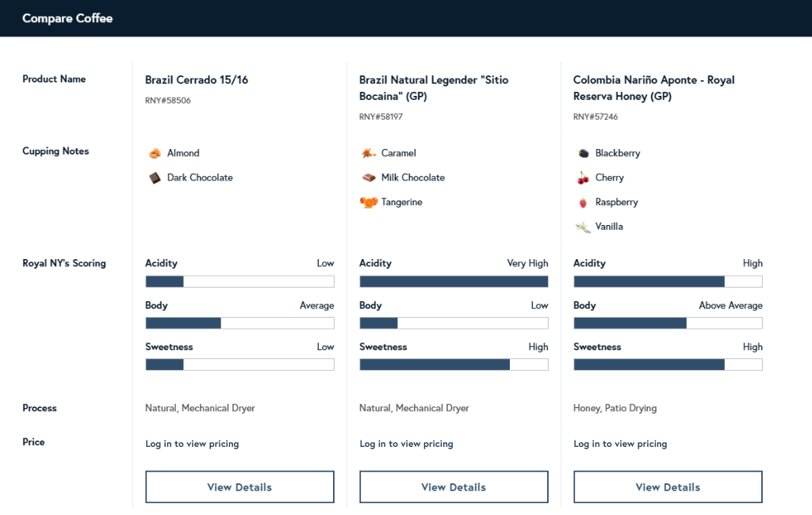This screenshot has width=812, height=515.
Task: Open the Brazil Natural Legender product title
Action: pyautogui.click(x=434, y=88)
